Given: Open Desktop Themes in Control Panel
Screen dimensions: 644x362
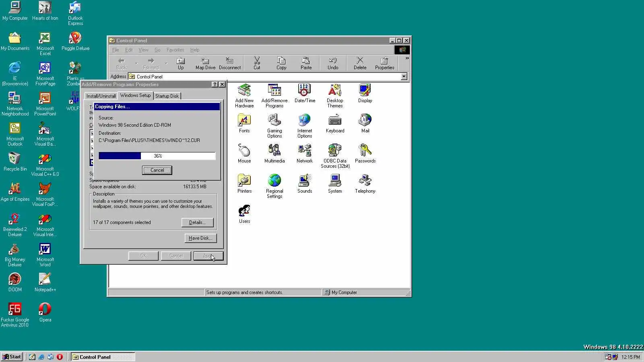Looking at the screenshot, I should point(335,96).
